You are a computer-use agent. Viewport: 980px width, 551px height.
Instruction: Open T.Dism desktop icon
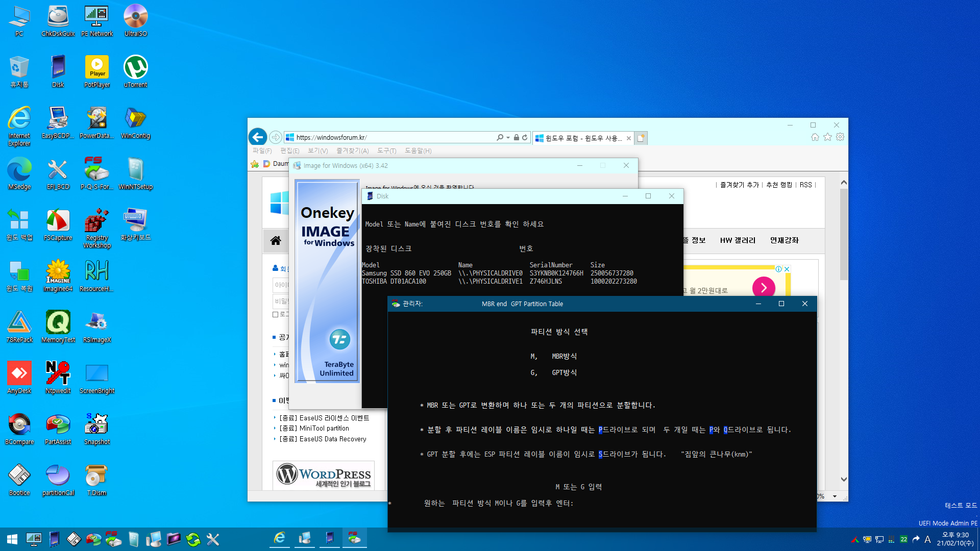pos(96,480)
